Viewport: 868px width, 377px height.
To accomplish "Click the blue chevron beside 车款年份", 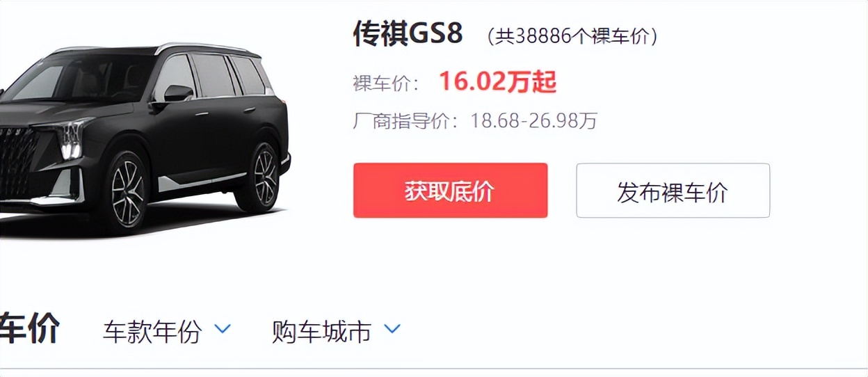I will point(223,329).
